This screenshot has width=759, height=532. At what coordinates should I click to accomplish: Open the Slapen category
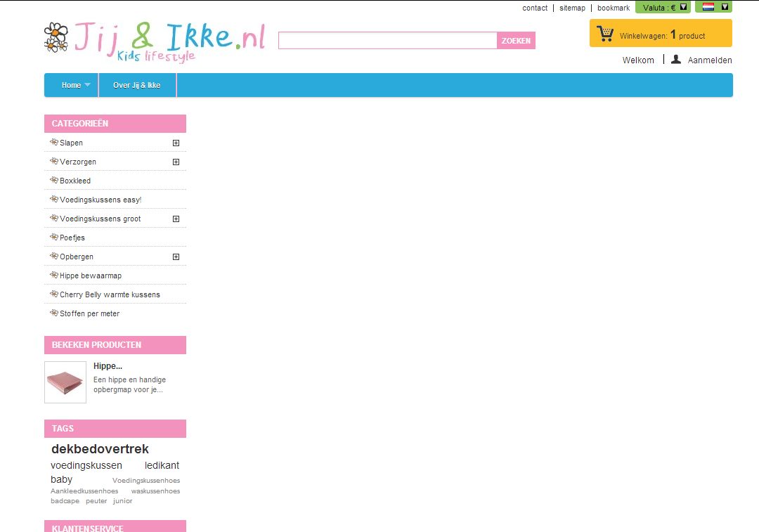pyautogui.click(x=71, y=143)
